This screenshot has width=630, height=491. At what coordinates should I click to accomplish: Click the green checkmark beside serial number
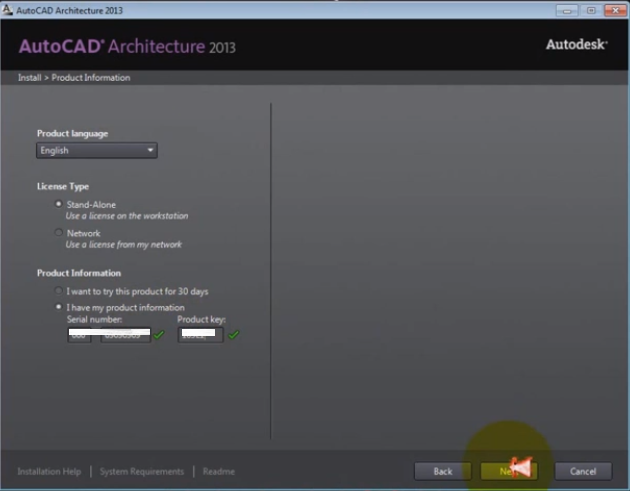point(159,334)
